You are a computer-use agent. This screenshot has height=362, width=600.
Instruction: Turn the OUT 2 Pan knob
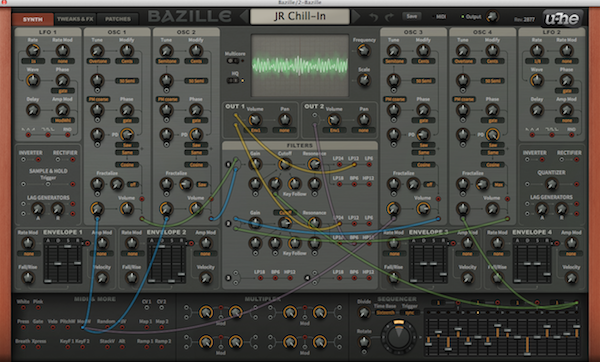[363, 120]
